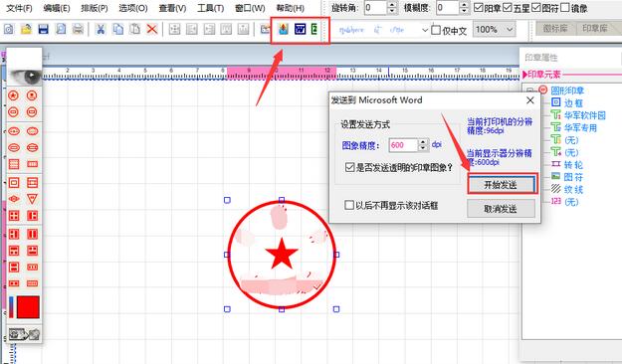
Task: Select the inverted triangle seal shape icon
Action: (x=32, y=199)
